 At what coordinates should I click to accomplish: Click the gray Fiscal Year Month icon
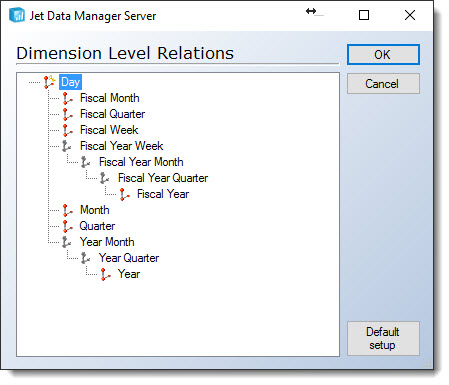click(86, 162)
